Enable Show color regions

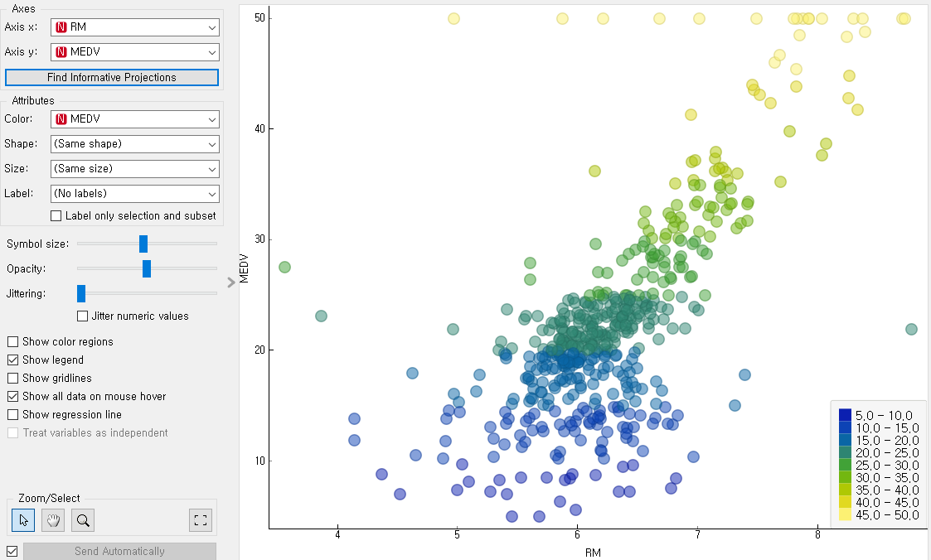(13, 341)
